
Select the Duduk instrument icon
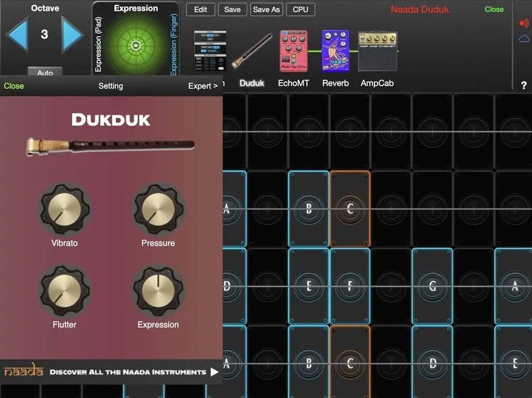click(252, 51)
